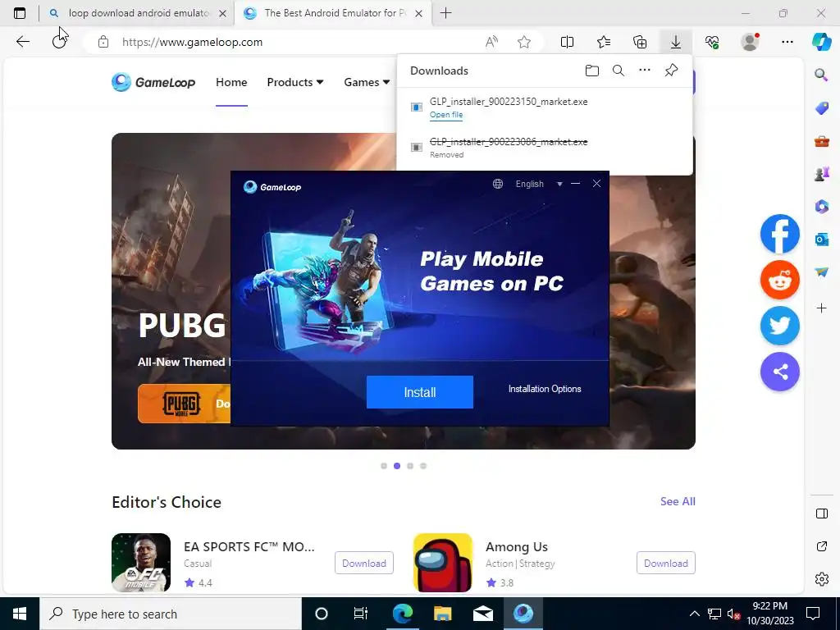Viewport: 840px width, 630px height.
Task: Activate Read Aloud icon in address bar
Action: (491, 42)
